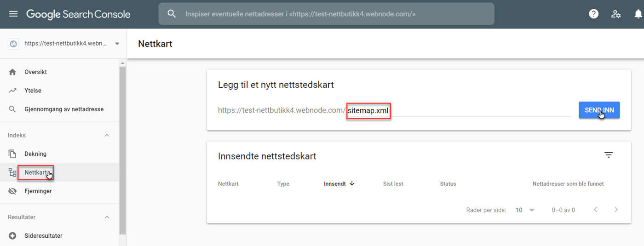Open the notifications bell

pos(638,14)
